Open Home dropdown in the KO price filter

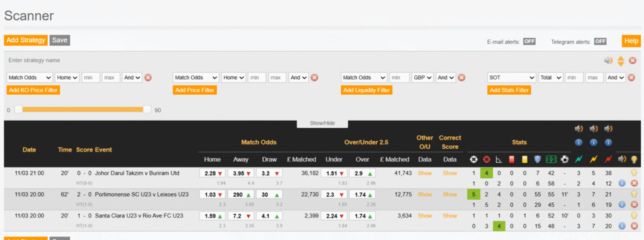[67, 77]
